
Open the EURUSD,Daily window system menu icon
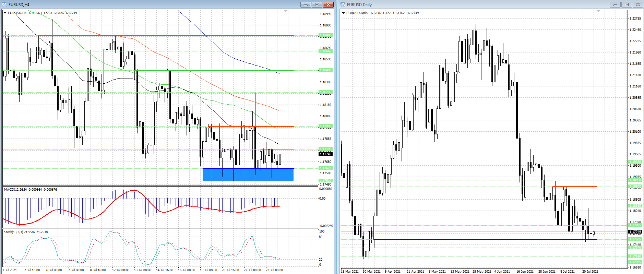click(x=343, y=4)
